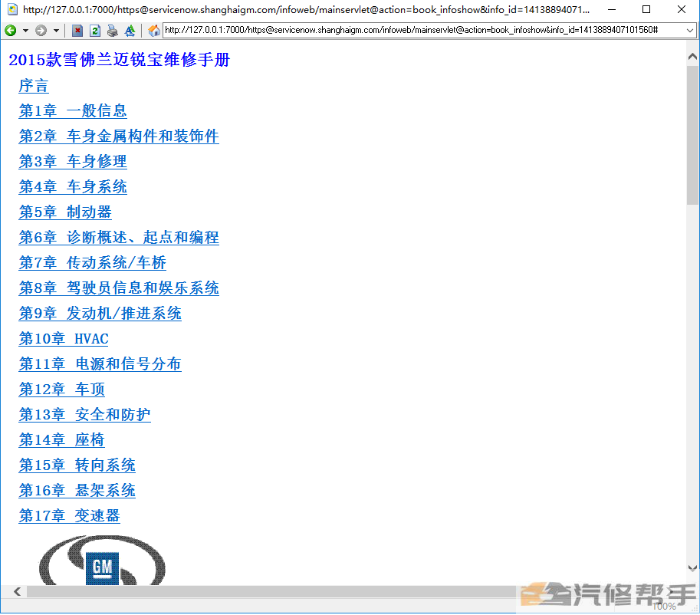Maximize the browser window
Image resolution: width=700 pixels, height=615 pixels.
point(646,9)
